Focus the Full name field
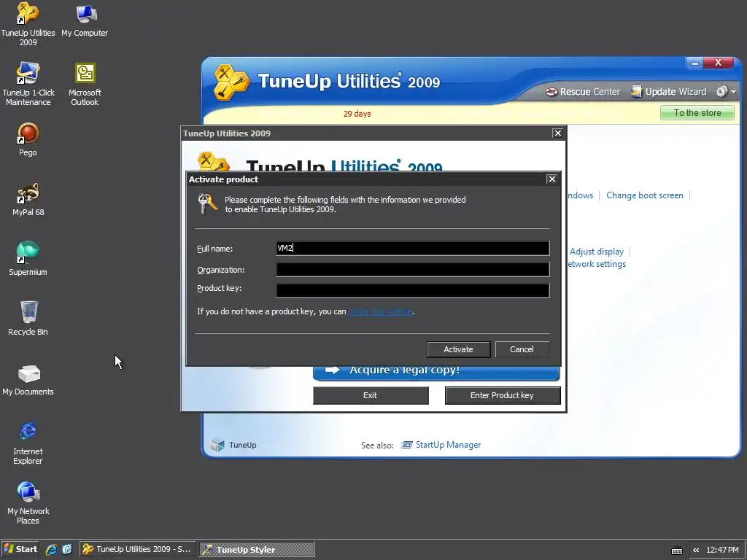747x560 pixels. (x=413, y=248)
